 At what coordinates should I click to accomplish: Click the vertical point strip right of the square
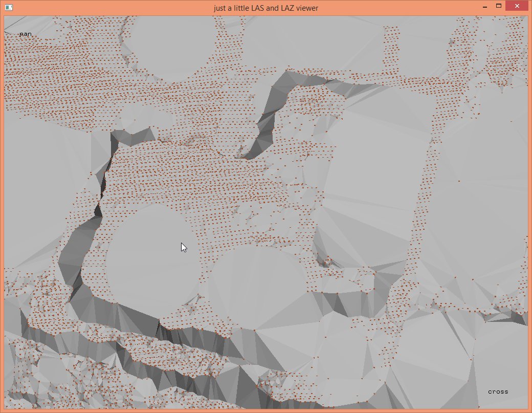422,205
